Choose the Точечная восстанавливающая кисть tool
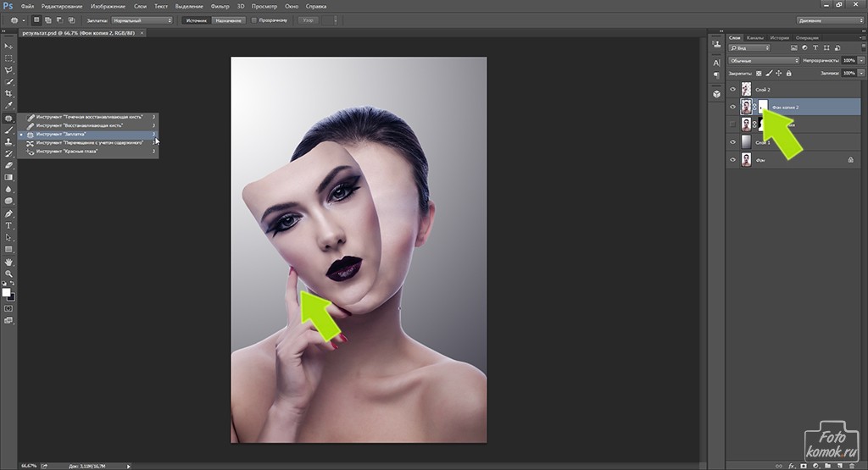Viewport: 868px width, 470px height. (x=88, y=117)
